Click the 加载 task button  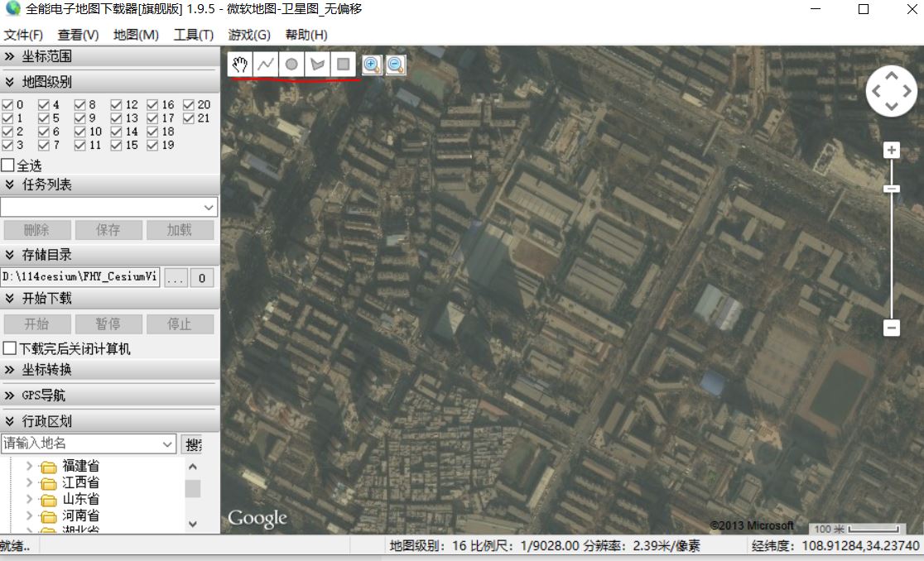pyautogui.click(x=180, y=229)
